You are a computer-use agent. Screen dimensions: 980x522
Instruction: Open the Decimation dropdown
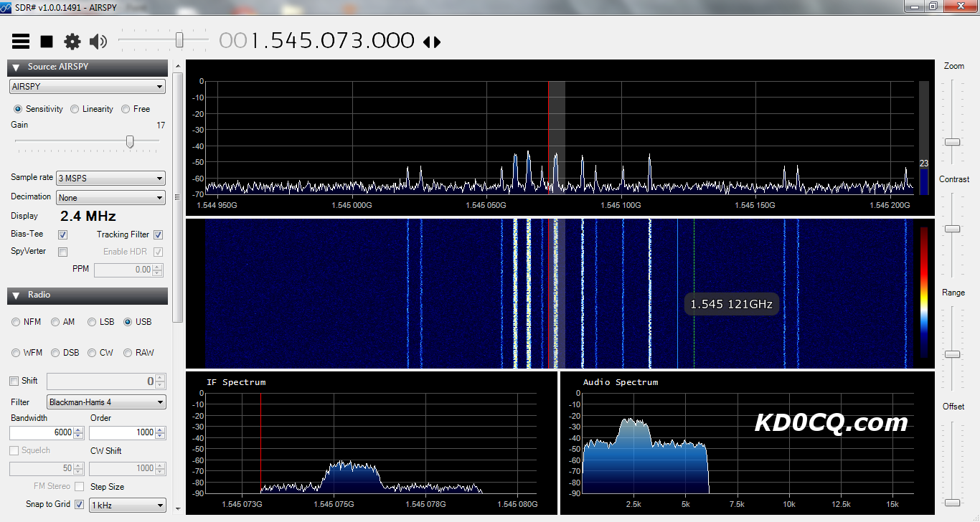click(x=111, y=197)
